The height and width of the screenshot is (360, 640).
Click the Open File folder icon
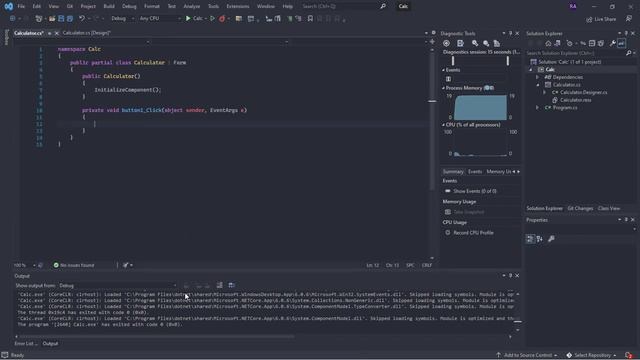[52, 18]
